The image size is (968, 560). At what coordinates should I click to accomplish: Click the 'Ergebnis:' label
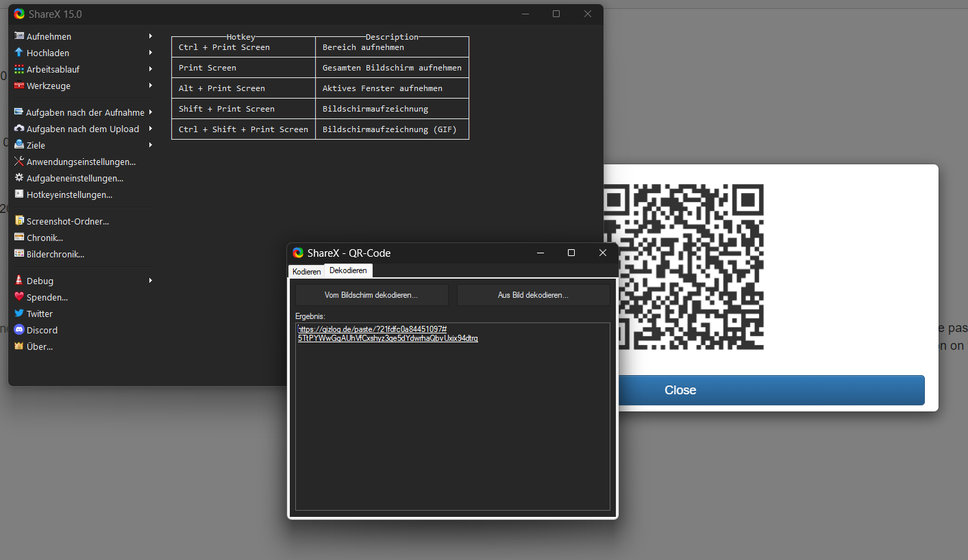pyautogui.click(x=310, y=316)
